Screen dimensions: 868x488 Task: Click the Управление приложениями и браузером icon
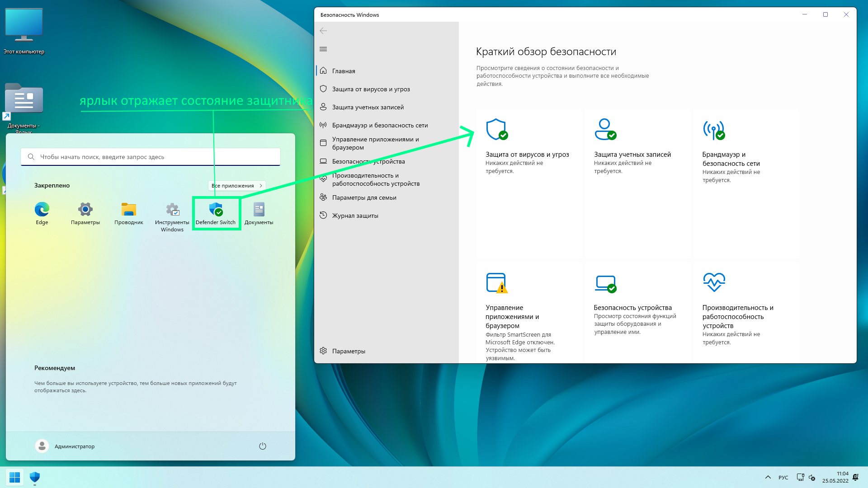(495, 282)
